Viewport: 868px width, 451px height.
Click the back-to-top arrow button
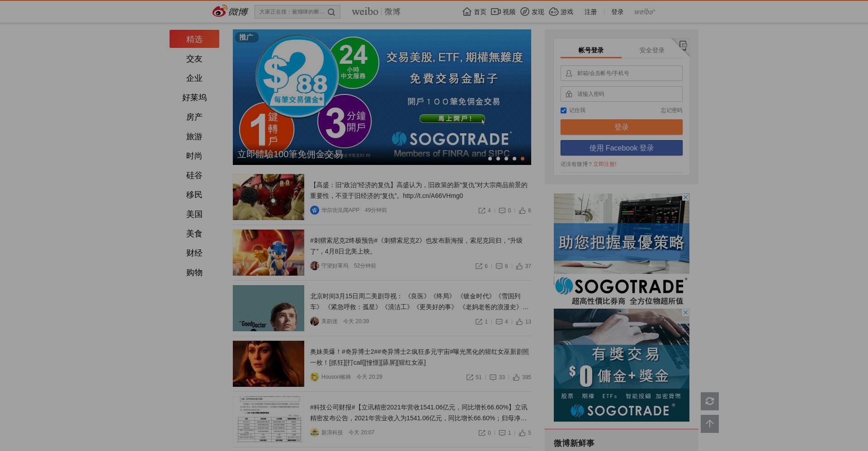click(710, 424)
